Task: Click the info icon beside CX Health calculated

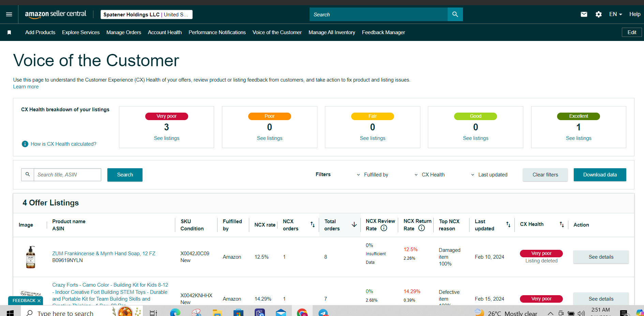Action: 25,144
